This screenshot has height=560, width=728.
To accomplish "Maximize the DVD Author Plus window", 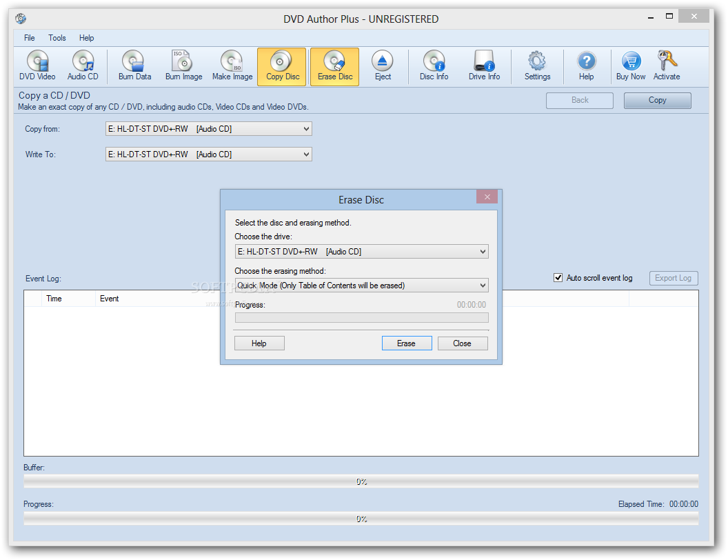I will 669,17.
